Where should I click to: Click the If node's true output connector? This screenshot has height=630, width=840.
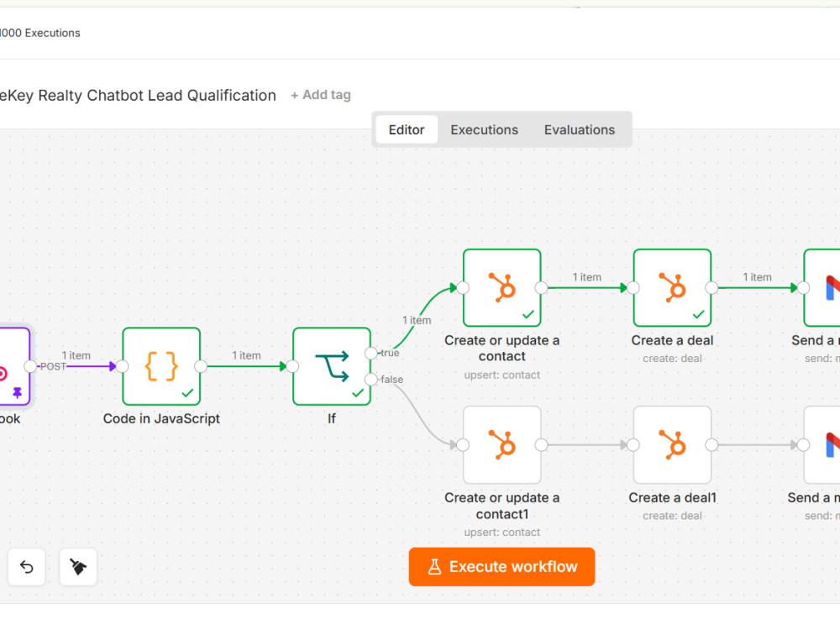point(370,353)
